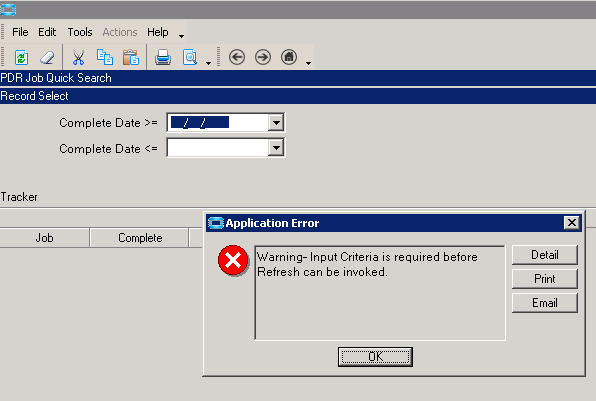The image size is (596, 401).
Task: Click the Complete Date <= input field
Action: click(218, 148)
